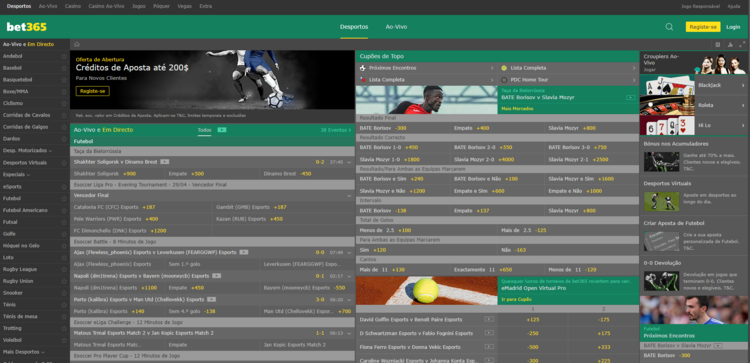Switch to the Ao-Vivo header tab
The image size is (750, 363).
pyautogui.click(x=396, y=27)
